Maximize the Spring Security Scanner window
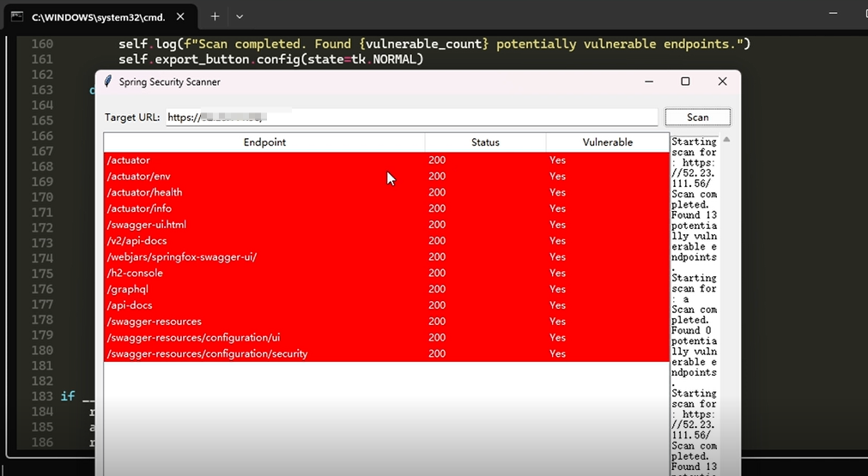The image size is (868, 476). [x=685, y=81]
